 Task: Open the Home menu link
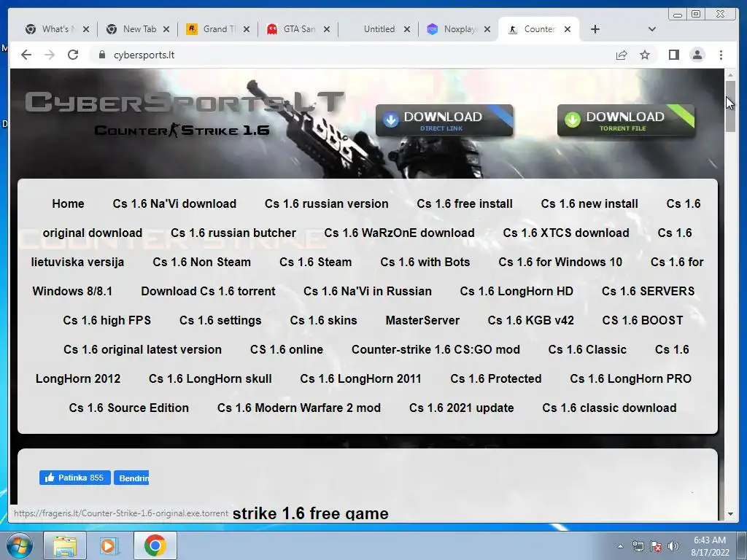pos(68,204)
